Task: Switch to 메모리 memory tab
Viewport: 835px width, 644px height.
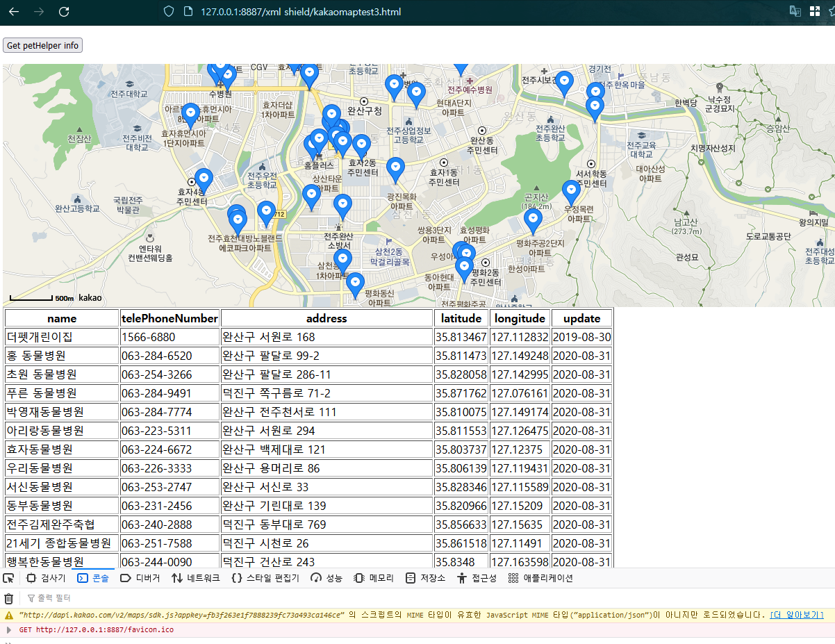Action: tap(374, 578)
